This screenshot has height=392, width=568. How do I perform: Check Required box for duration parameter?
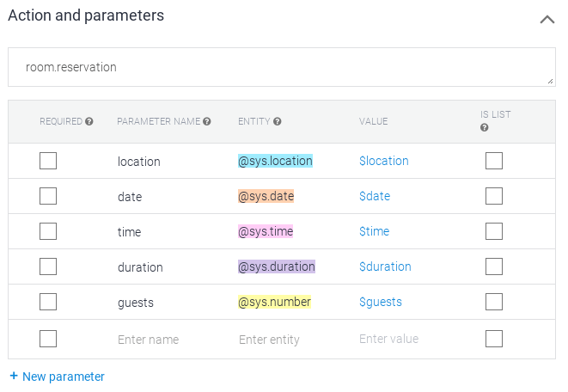pos(48,266)
